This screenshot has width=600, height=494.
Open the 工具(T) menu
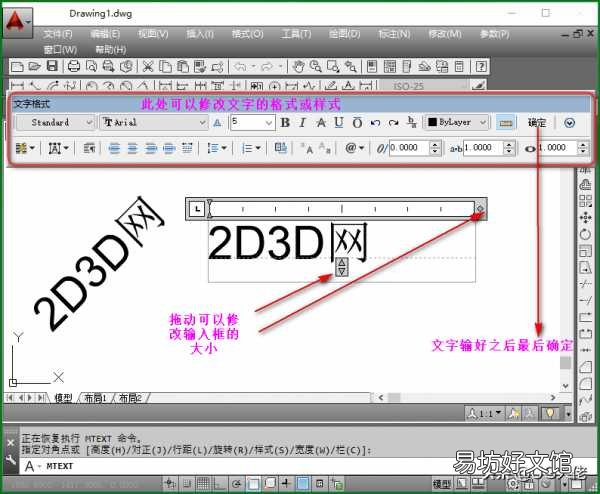(296, 34)
